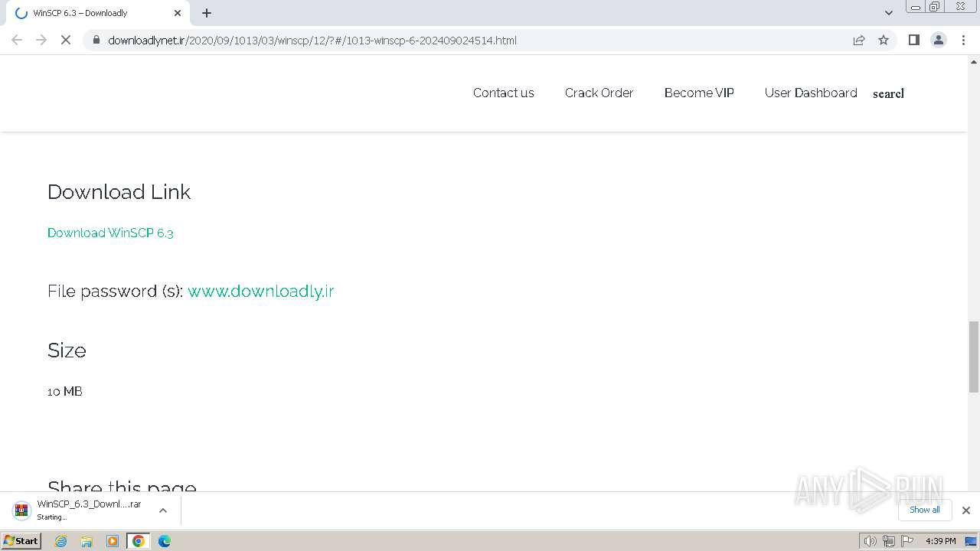
Task: Launch Microsoft Edge from the taskbar
Action: click(165, 541)
